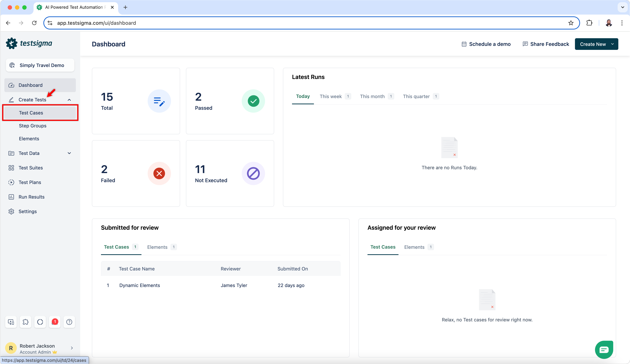Click the testsigma logo
Screen dimensions: 630x364
[x=29, y=43]
